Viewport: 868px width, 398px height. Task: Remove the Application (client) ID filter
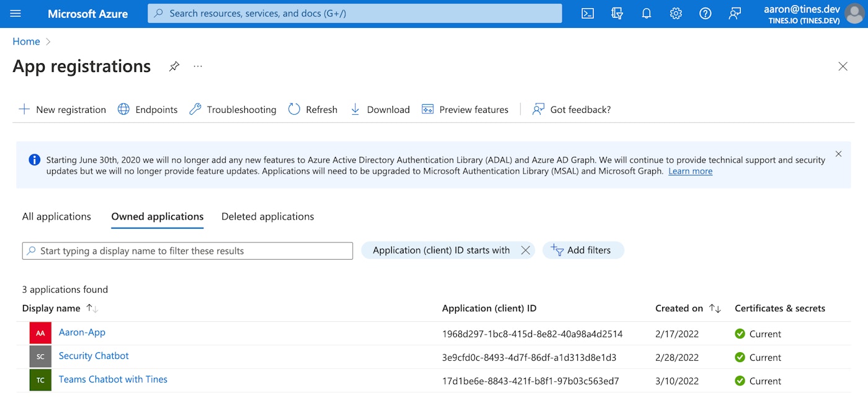click(x=525, y=250)
